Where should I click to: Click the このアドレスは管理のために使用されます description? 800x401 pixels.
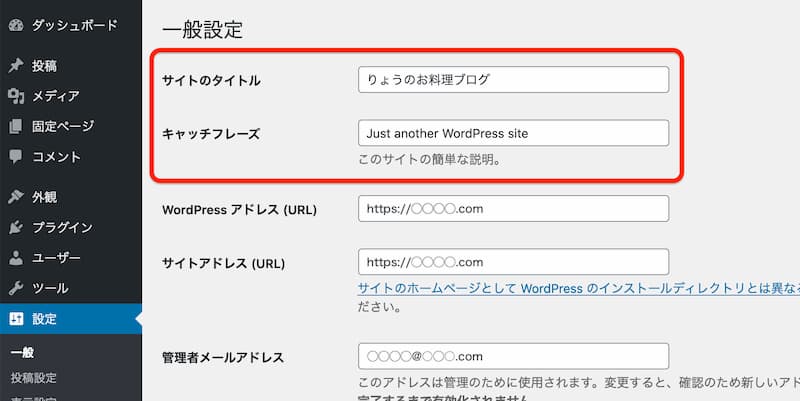tap(579, 383)
